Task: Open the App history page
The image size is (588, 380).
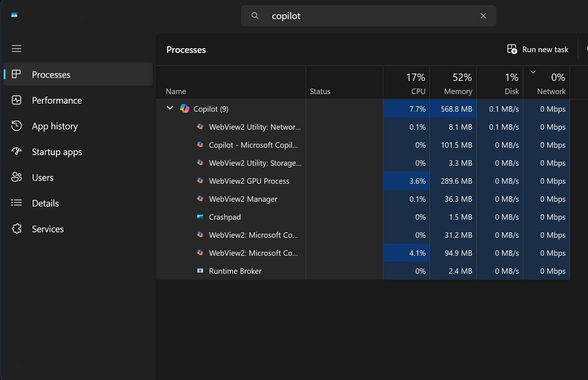Action: point(78,126)
